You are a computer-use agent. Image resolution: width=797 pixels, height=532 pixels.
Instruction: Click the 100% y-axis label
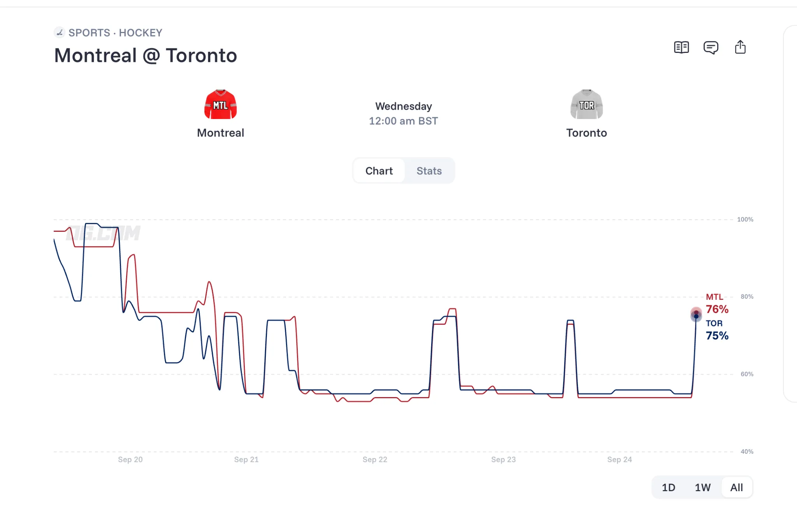pos(745,219)
